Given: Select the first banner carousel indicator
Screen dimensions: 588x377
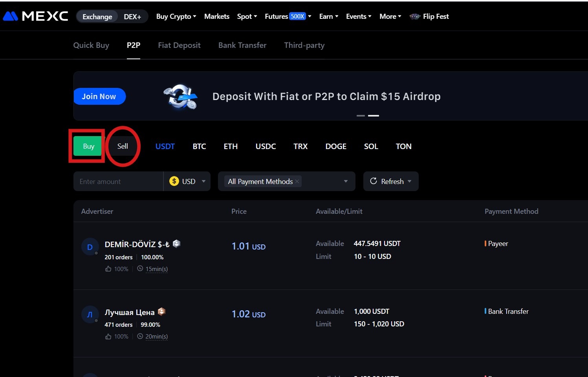Looking at the screenshot, I should pyautogui.click(x=361, y=116).
